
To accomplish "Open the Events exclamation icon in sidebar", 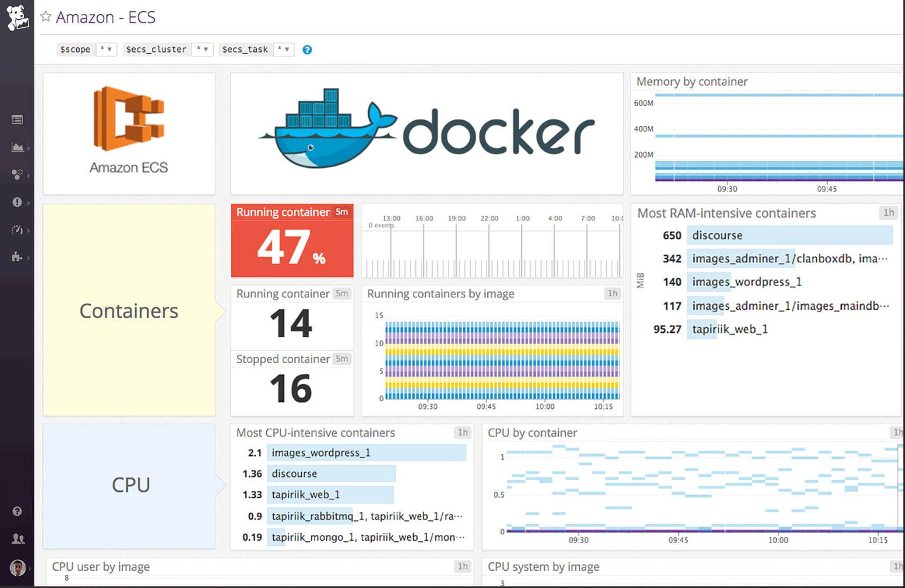I will (17, 203).
